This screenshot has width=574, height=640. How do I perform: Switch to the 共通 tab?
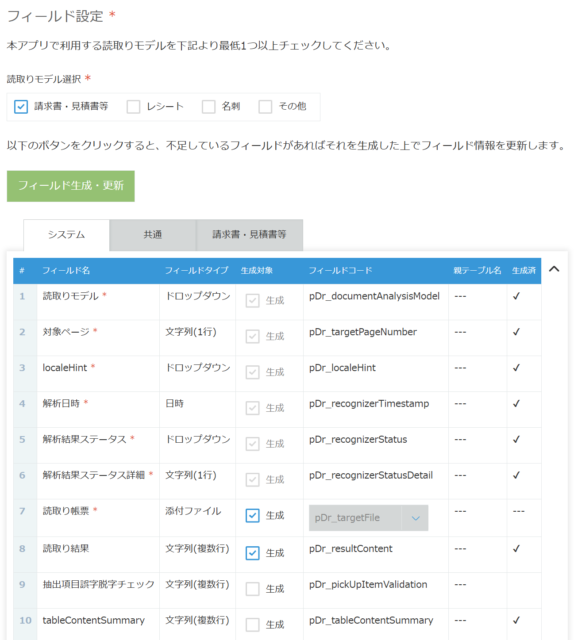click(153, 235)
